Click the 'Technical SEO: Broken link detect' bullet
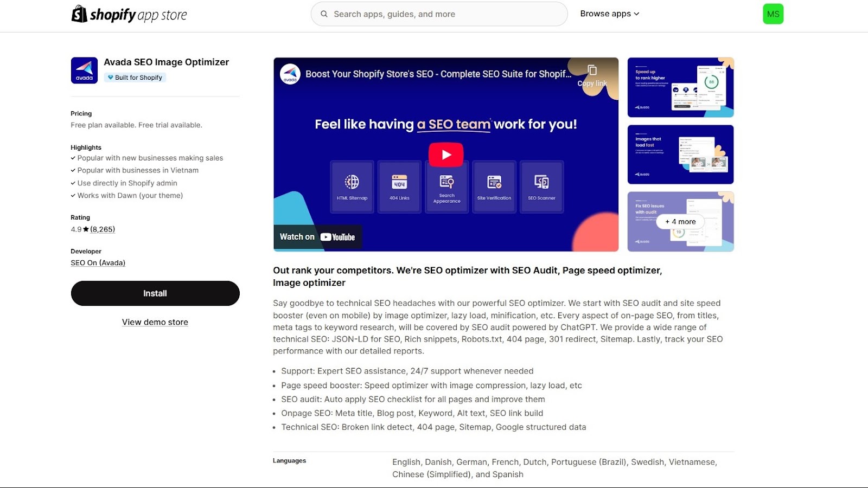868x488 pixels. click(433, 427)
